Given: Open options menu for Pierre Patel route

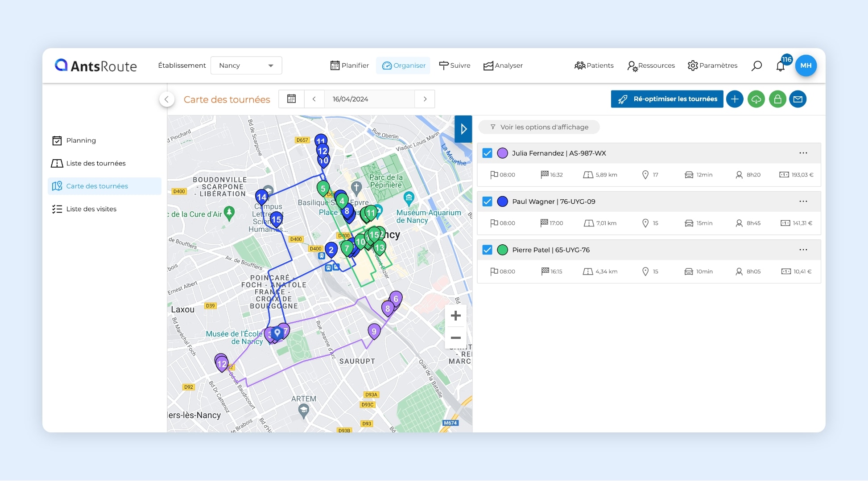Looking at the screenshot, I should pos(803,250).
